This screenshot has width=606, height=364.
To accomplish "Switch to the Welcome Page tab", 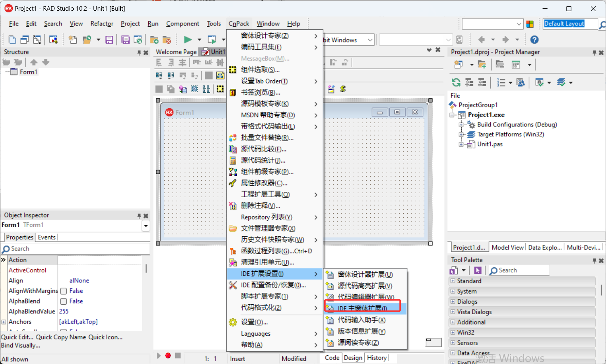I will point(176,52).
